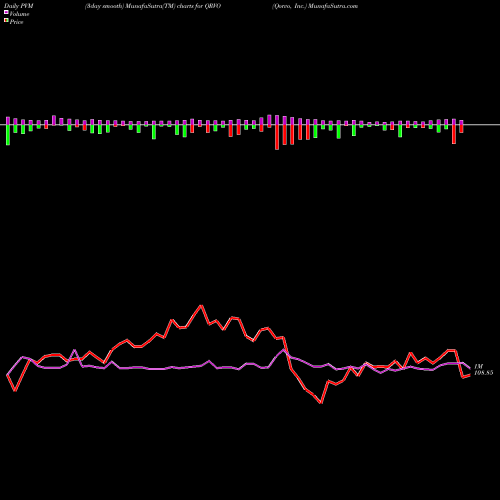Click the '108.85' price value label
Image resolution: width=500 pixels, height=500 pixels.
click(x=484, y=373)
